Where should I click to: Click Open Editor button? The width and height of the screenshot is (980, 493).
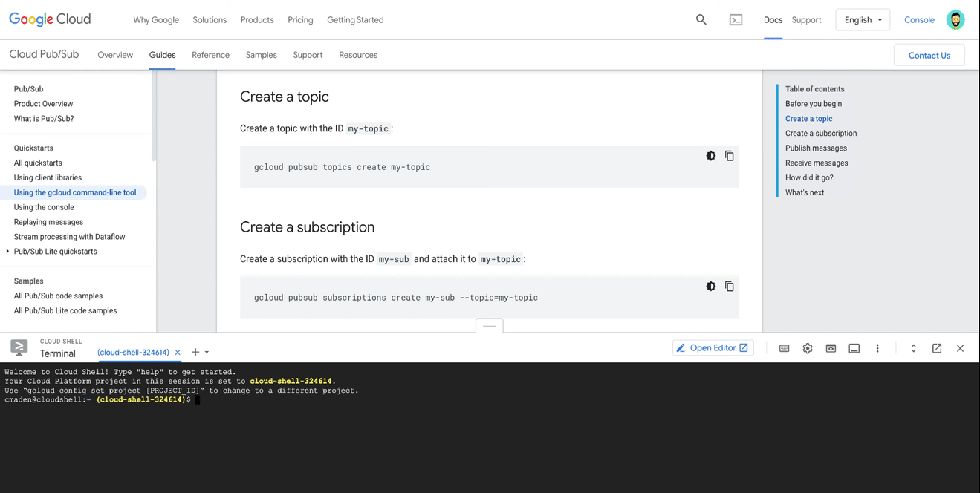[x=713, y=347]
